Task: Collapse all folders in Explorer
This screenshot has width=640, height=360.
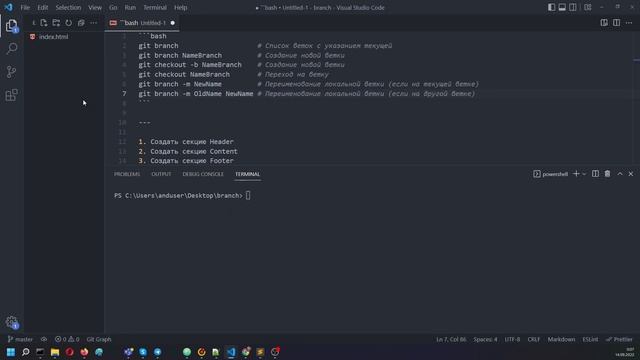Action: [x=81, y=23]
